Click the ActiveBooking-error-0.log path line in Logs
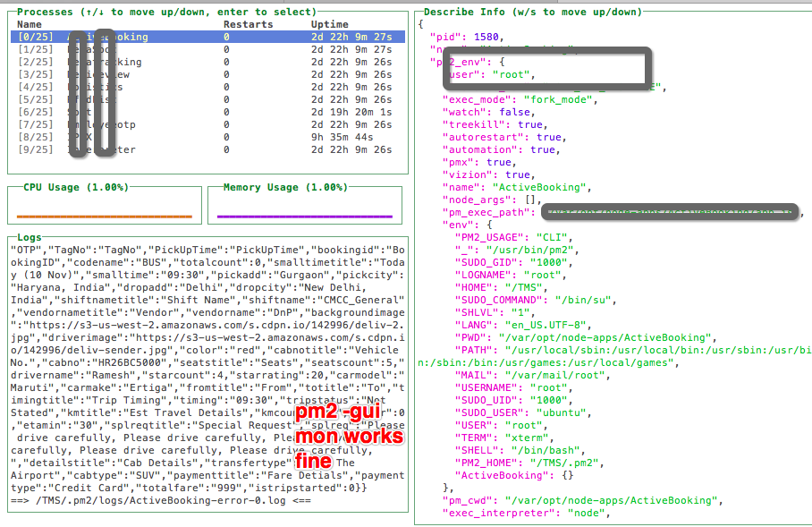 [x=161, y=500]
